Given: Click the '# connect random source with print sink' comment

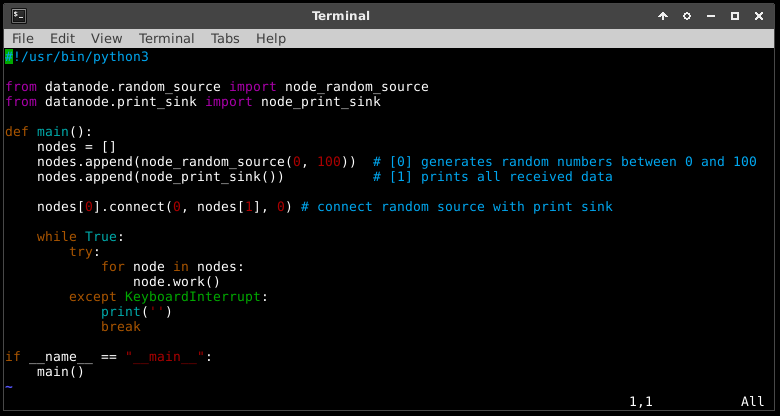Looking at the screenshot, I should pyautogui.click(x=456, y=207).
